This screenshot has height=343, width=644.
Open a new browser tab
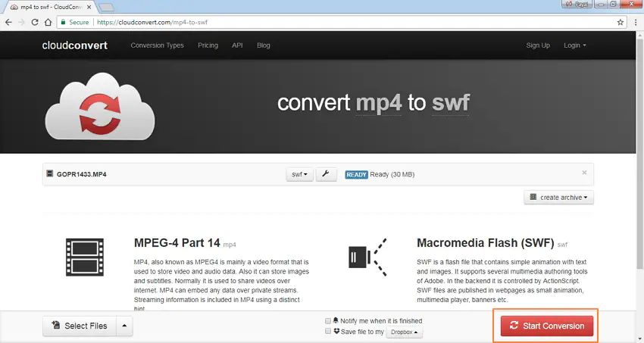(106, 8)
